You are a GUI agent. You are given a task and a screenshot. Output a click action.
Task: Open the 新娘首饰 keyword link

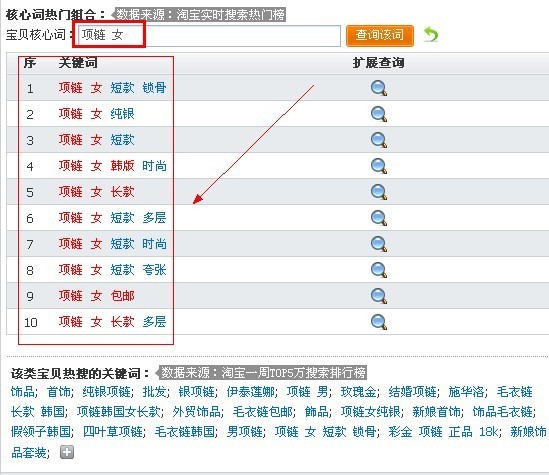pos(437,412)
